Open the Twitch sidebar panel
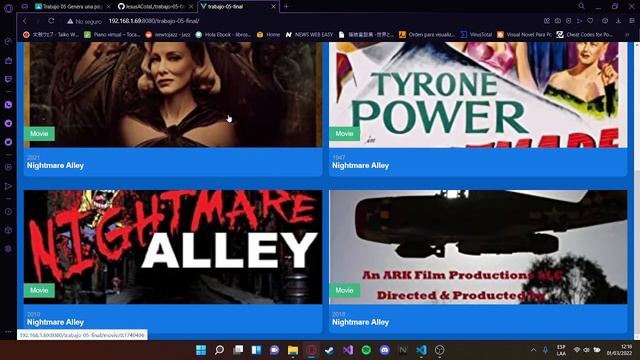The image size is (640, 360). pyautogui.click(x=8, y=79)
